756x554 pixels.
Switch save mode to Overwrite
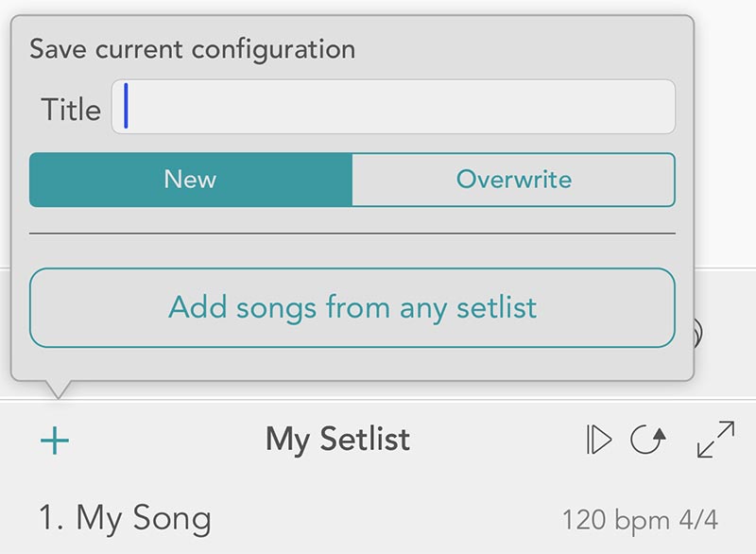tap(514, 180)
